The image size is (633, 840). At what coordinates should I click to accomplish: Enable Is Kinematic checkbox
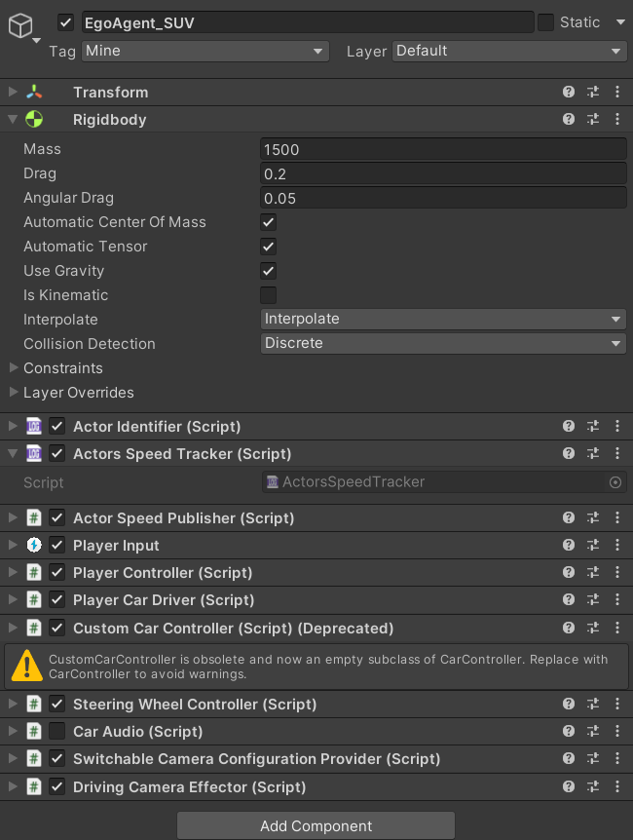coord(269,295)
